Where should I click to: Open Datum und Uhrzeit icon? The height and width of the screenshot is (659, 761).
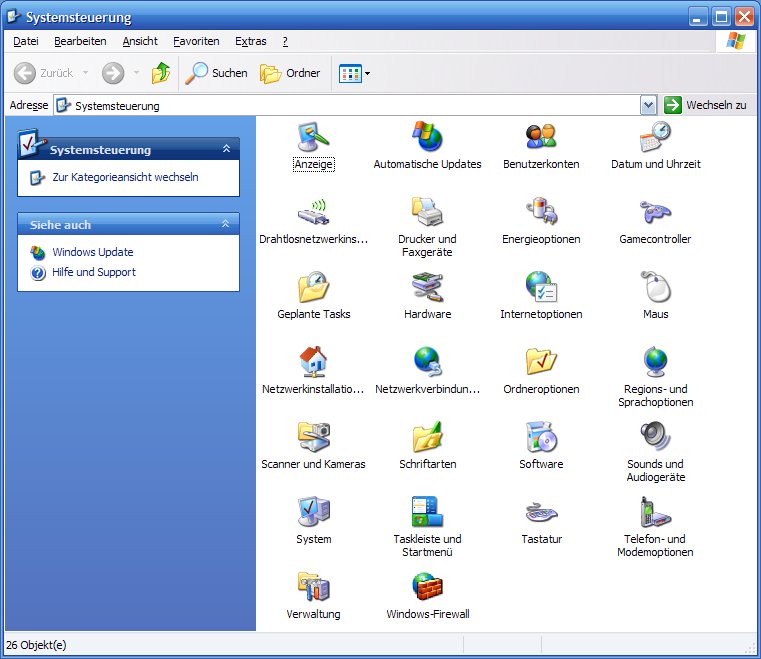[655, 137]
